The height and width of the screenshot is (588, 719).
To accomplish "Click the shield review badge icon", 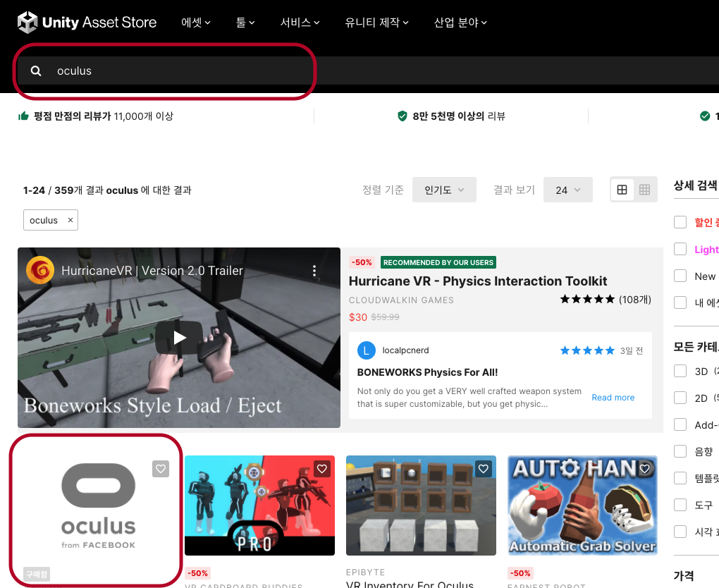I will pyautogui.click(x=402, y=116).
